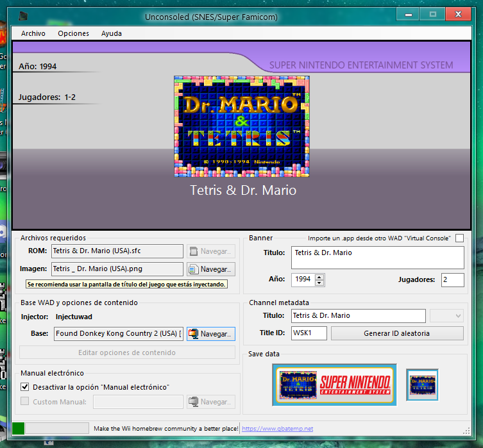Click the Channel metadata Titulo field
This screenshot has width=483, height=448.
[359, 316]
